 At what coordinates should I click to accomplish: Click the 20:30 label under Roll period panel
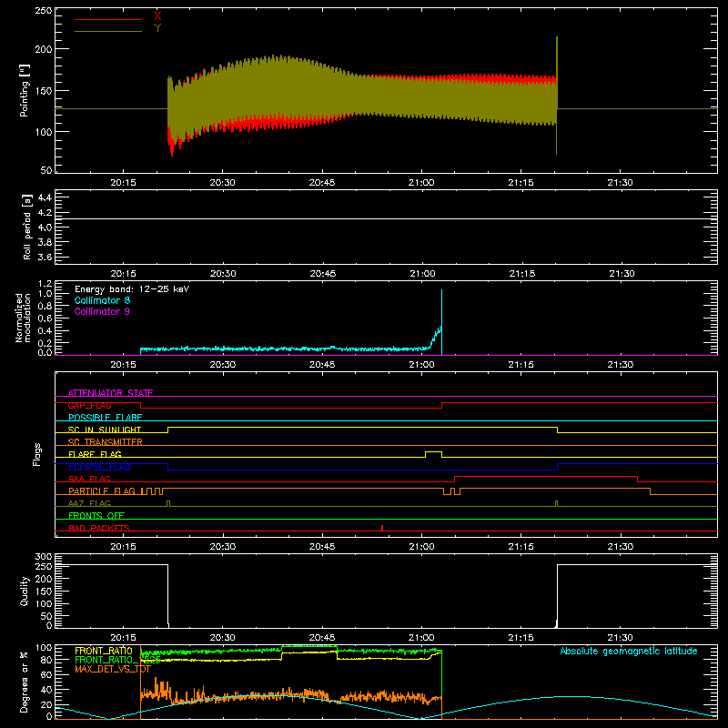(x=223, y=274)
